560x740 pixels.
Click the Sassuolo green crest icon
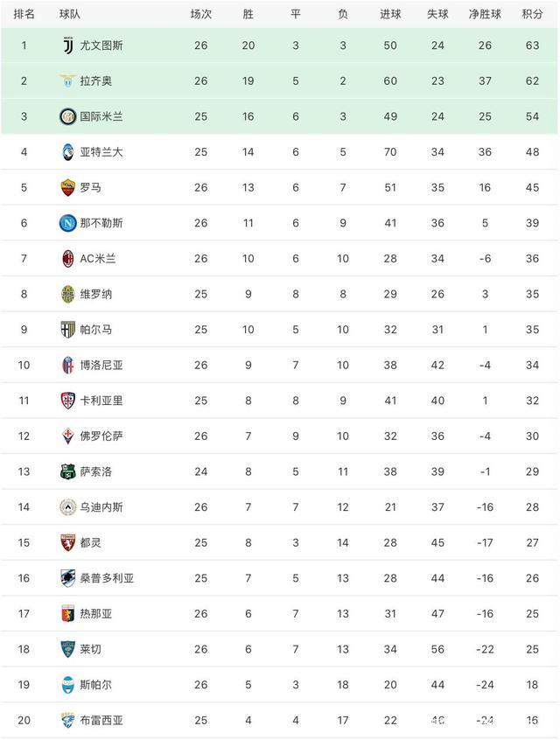(67, 471)
